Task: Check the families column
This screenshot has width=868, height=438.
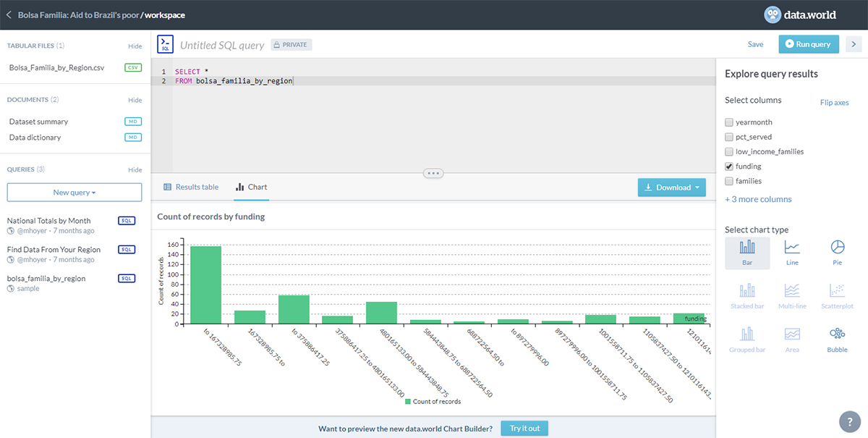Action: coord(728,180)
